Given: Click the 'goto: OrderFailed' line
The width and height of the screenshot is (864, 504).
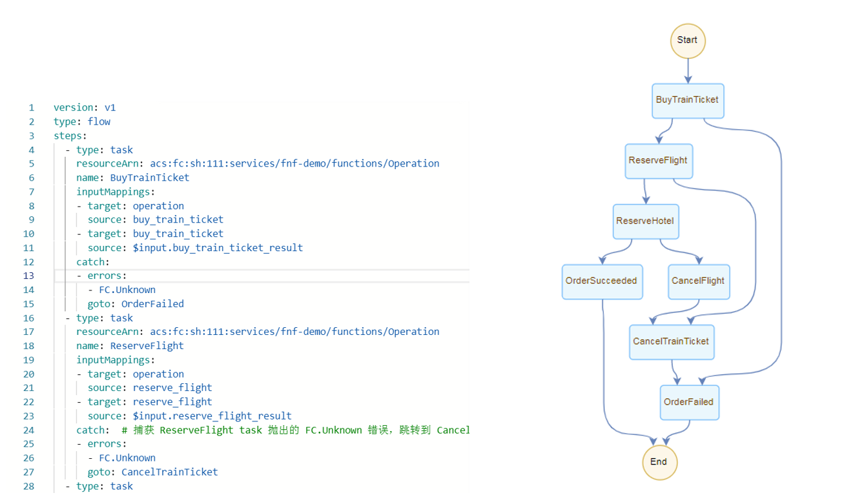Looking at the screenshot, I should pos(136,303).
